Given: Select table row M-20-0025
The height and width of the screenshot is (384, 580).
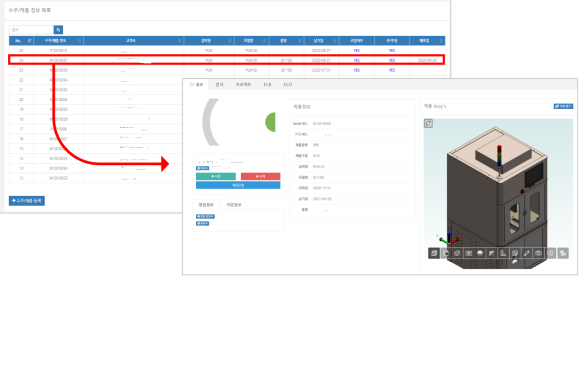Looking at the screenshot, I should [95, 158].
